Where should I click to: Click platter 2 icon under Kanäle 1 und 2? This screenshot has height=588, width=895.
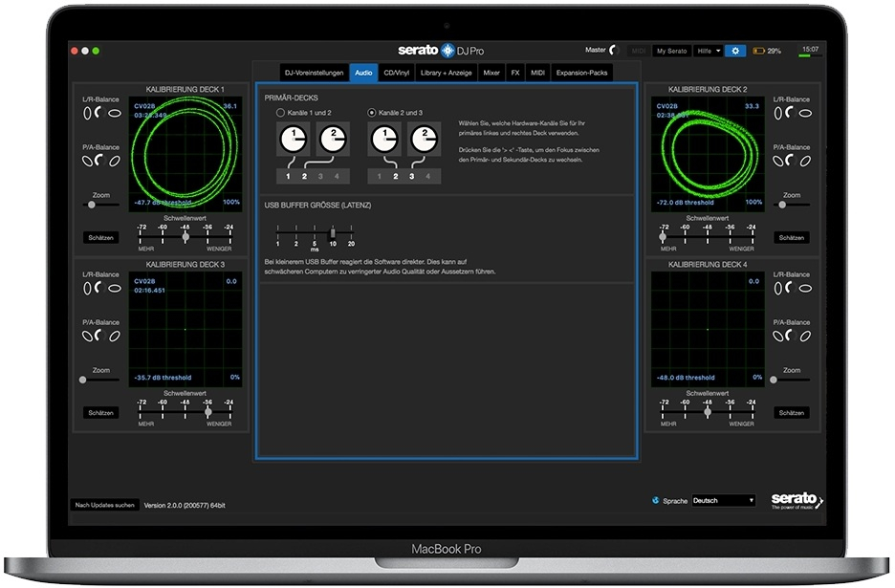tap(333, 139)
